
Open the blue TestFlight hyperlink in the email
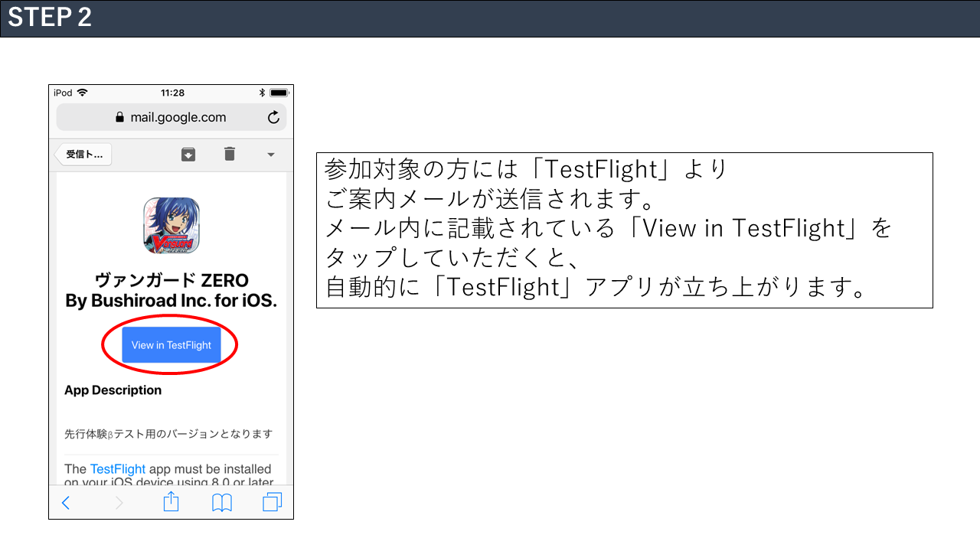(117, 468)
